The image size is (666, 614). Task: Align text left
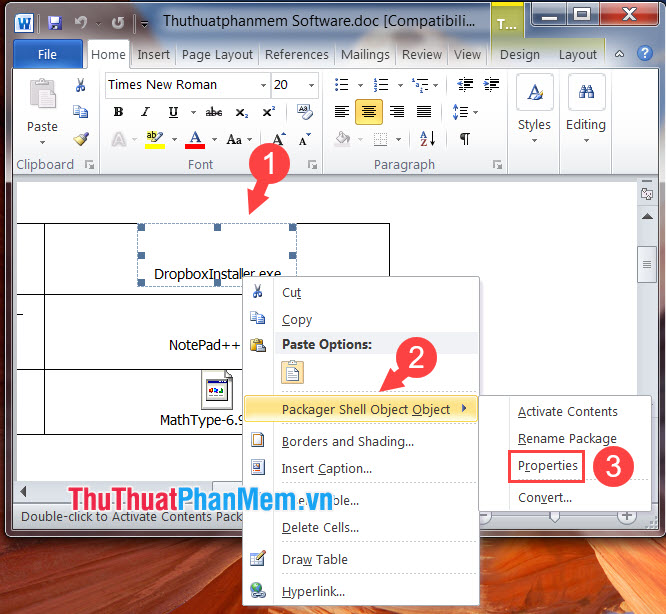pos(341,112)
